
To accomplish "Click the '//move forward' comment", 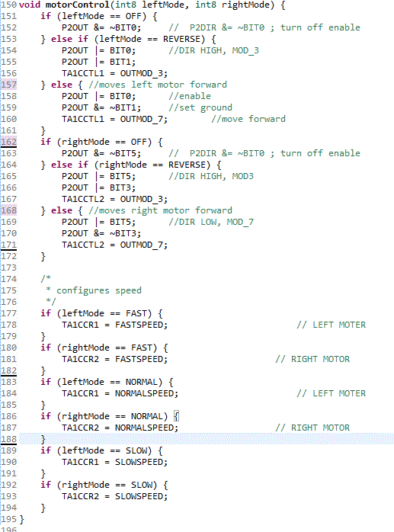I will click(248, 119).
